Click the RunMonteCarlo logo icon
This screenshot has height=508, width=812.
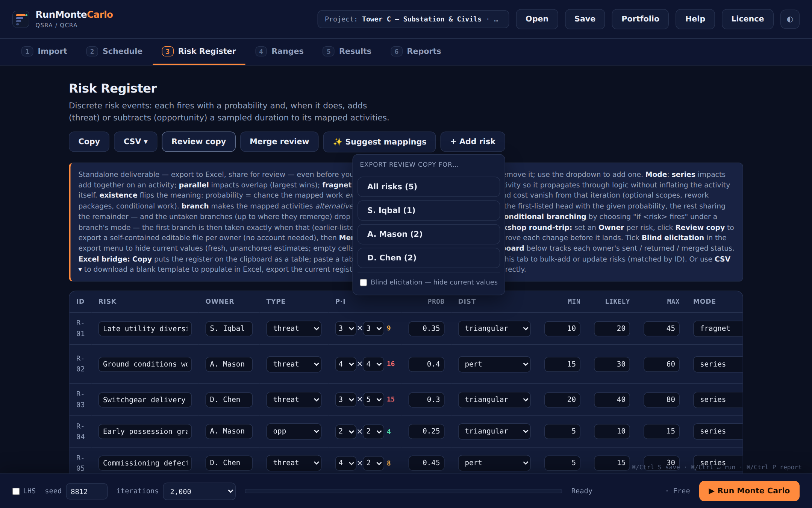21,19
